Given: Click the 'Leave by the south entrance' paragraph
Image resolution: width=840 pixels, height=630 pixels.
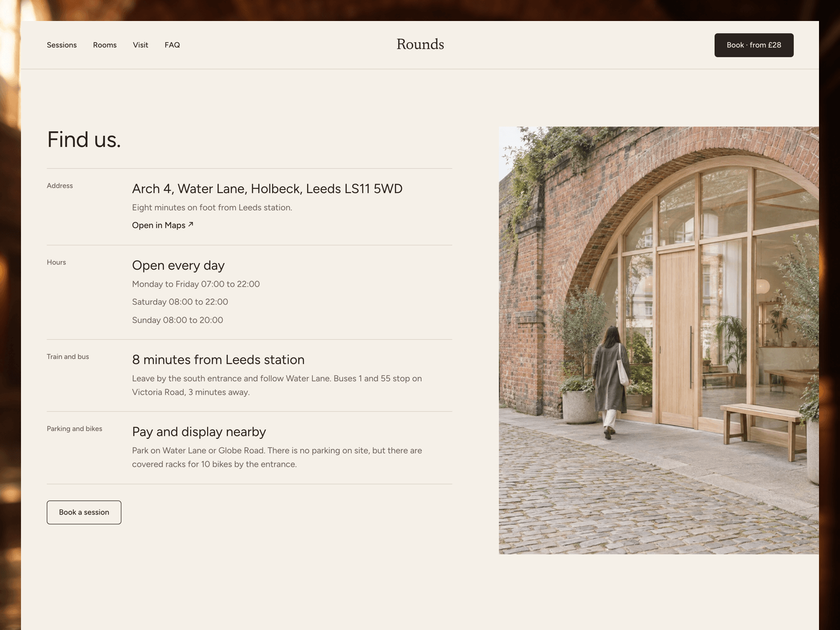Looking at the screenshot, I should click(277, 385).
